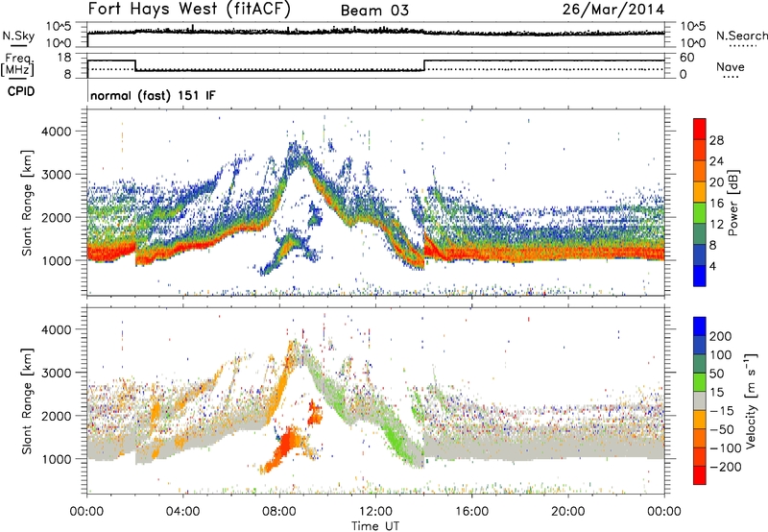Click the "08:00" time axis label
The image size is (768, 532).
(279, 512)
